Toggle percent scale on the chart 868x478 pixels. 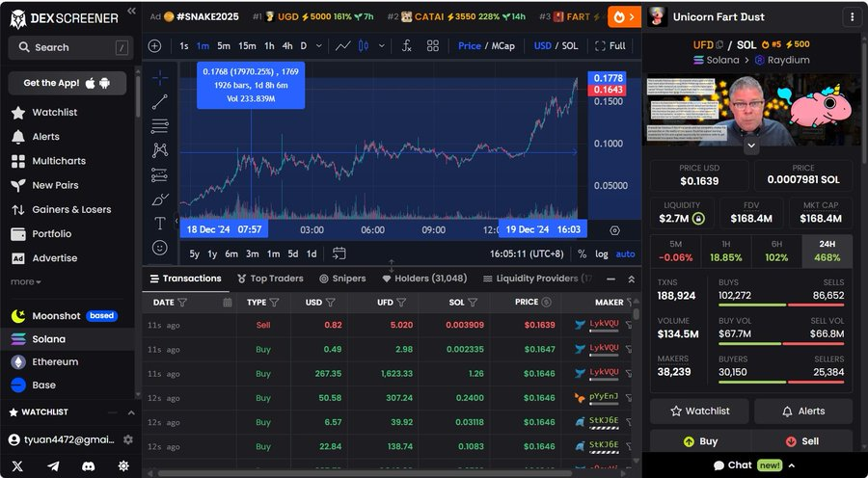(582, 254)
